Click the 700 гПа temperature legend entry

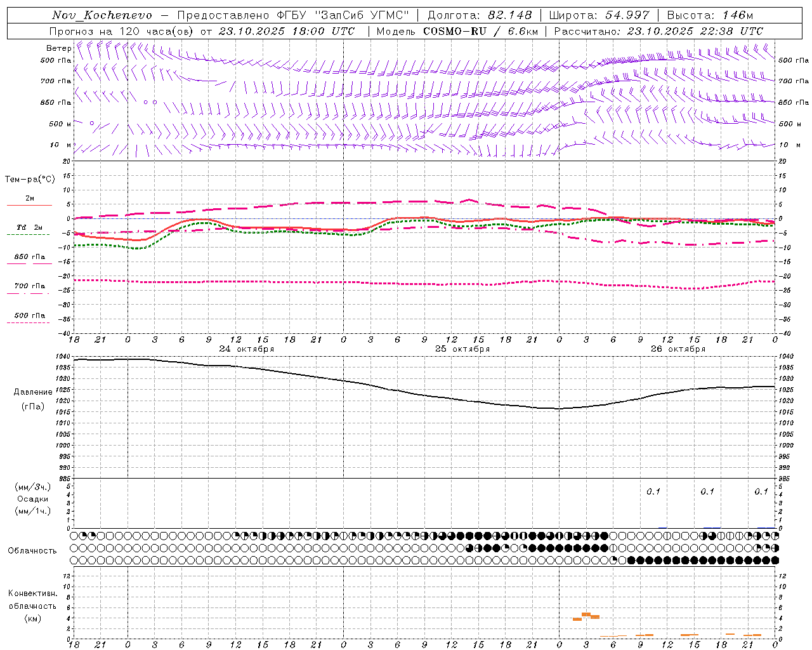(30, 286)
